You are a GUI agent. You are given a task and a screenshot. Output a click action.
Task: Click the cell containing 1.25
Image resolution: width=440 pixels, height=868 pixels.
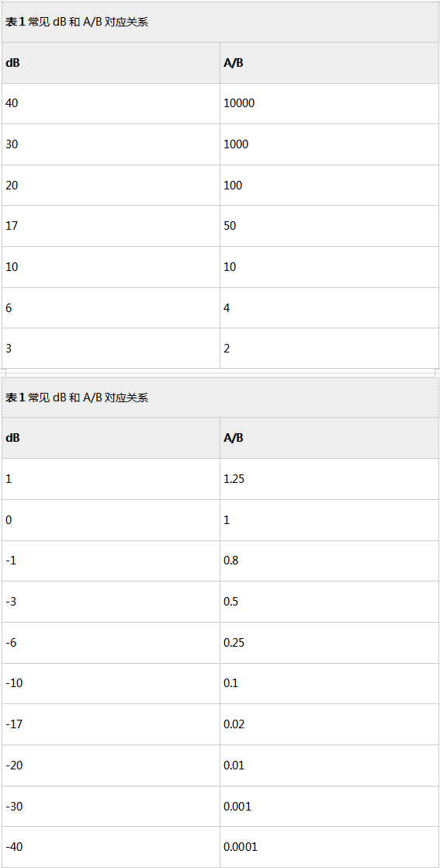point(329,479)
